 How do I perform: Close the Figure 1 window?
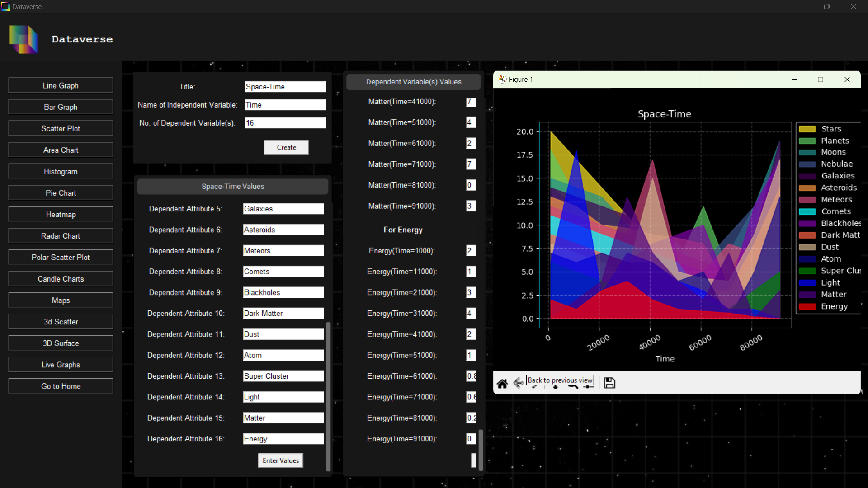pos(847,80)
